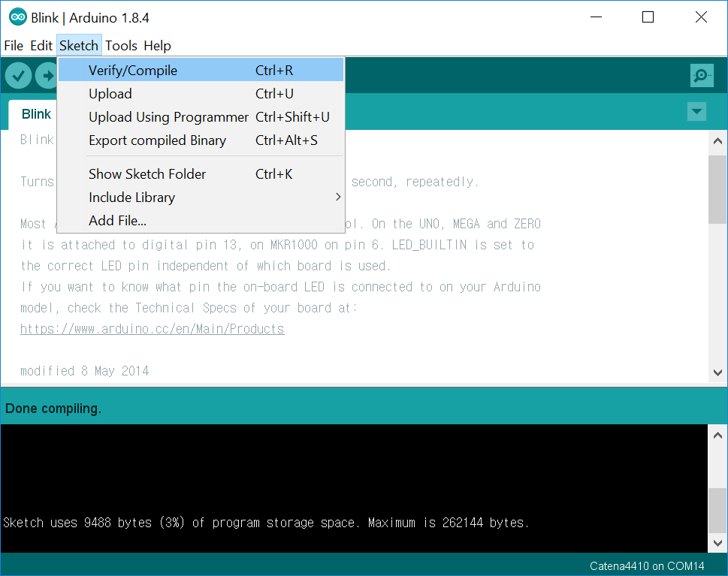Click the 'model, check the Technical Specs' line
Screen dimensions: 728x576
click(x=189, y=308)
